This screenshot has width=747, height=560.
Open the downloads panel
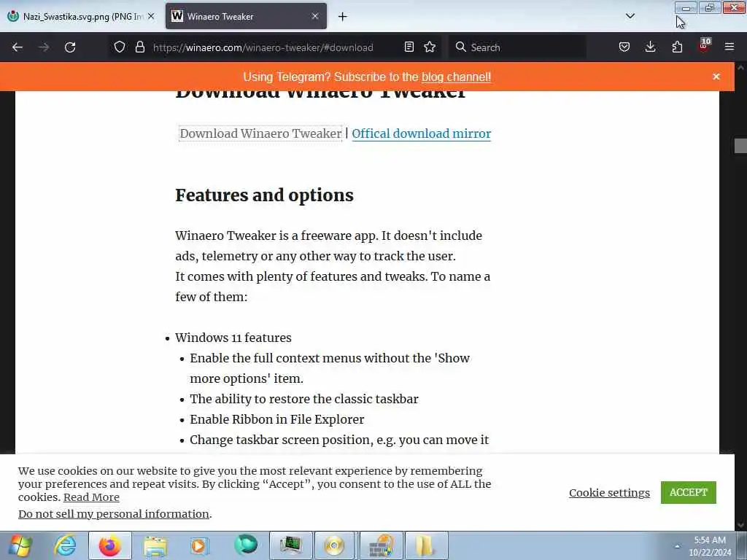[x=650, y=47]
